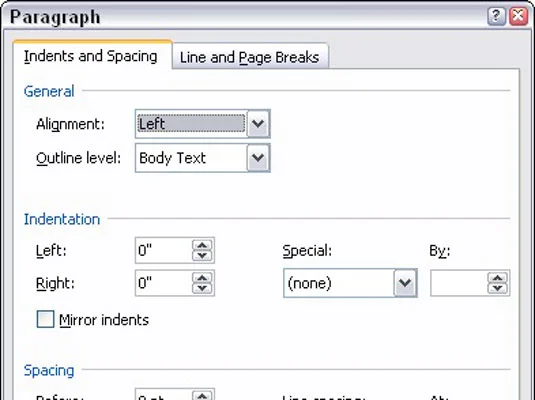Viewport: 535px width, 400px height.
Task: Decrease Right indentation with down arrow
Action: coord(202,288)
